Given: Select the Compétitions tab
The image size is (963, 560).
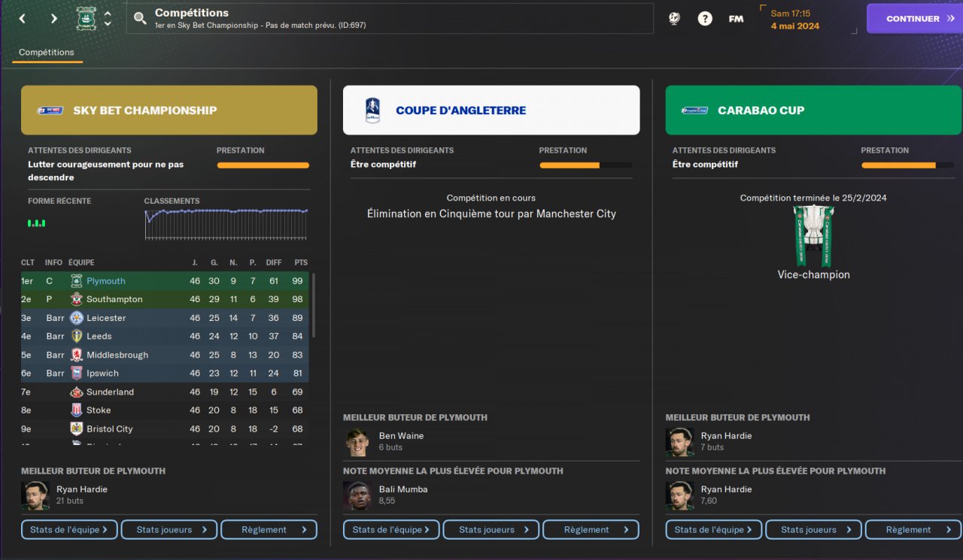Looking at the screenshot, I should click(47, 53).
